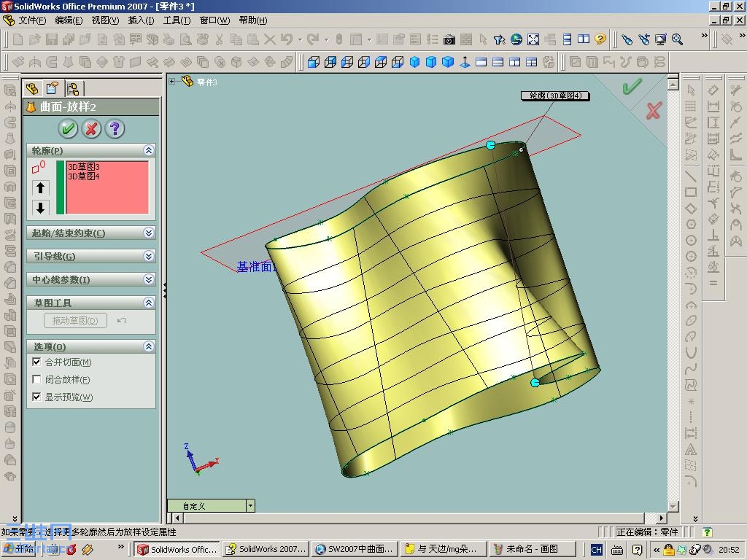Image resolution: width=747 pixels, height=560 pixels.
Task: Select the Spline sketch tool
Action: [x=691, y=368]
